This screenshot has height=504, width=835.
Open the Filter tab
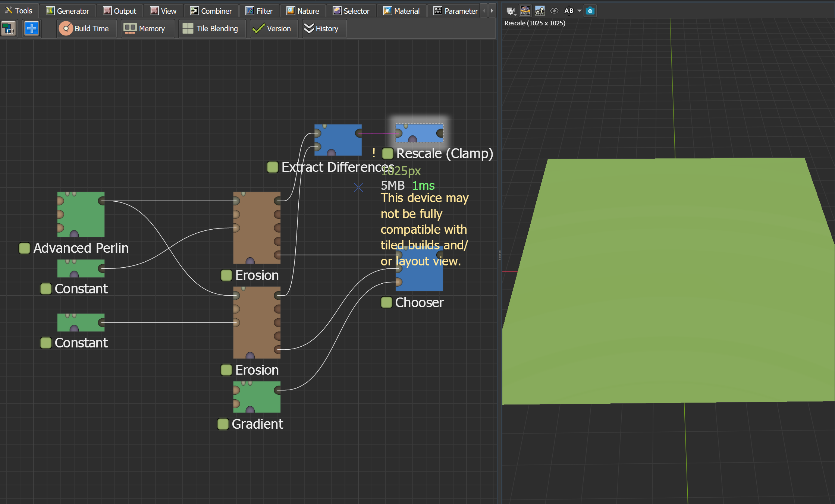pos(259,11)
